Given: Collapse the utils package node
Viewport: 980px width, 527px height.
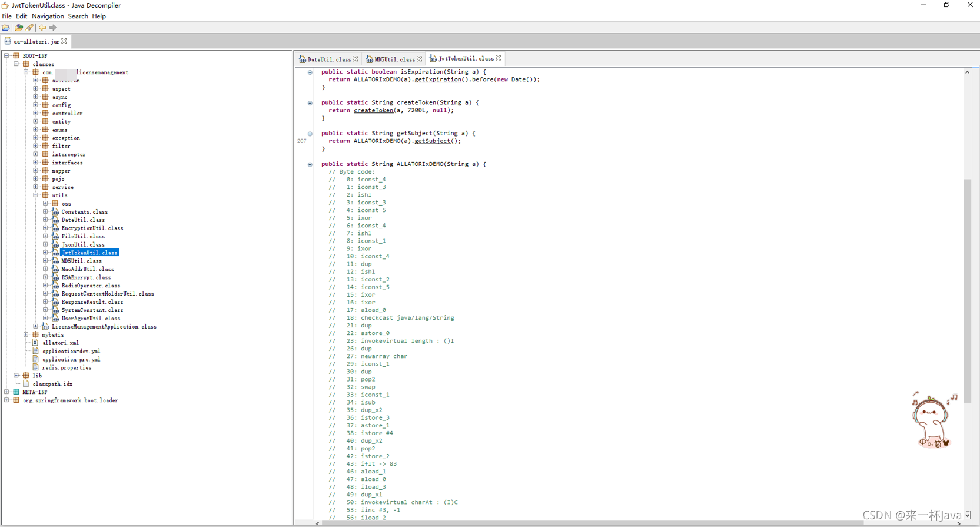Looking at the screenshot, I should (x=36, y=195).
